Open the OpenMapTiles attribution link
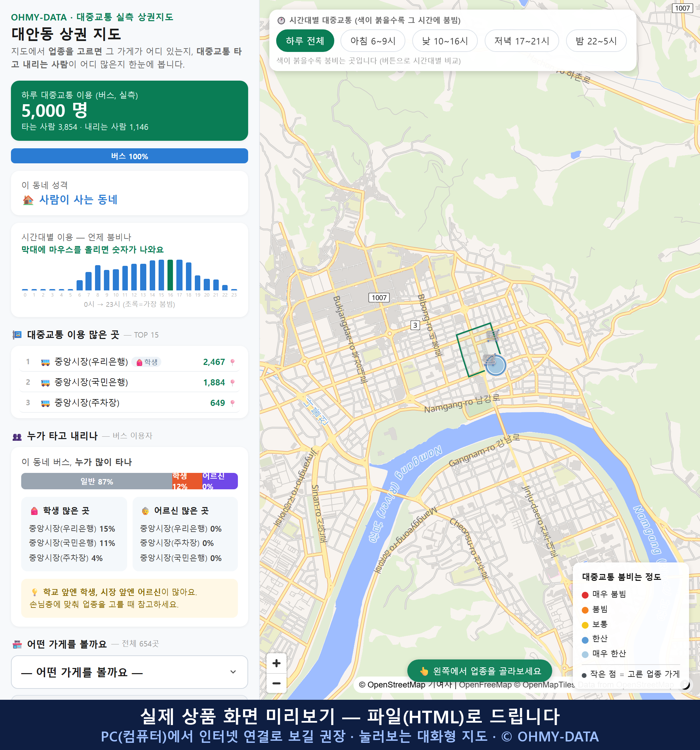 coord(544,684)
